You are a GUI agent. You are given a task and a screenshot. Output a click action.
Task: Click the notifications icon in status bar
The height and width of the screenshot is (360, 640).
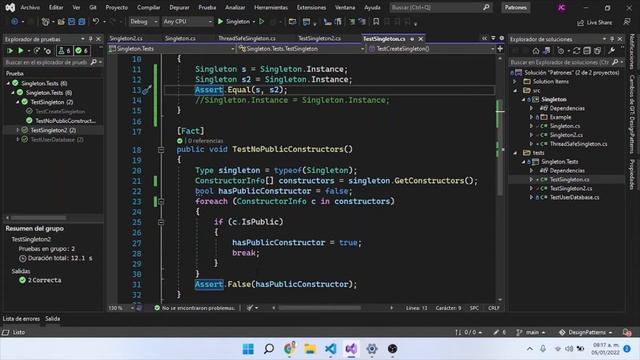click(627, 332)
